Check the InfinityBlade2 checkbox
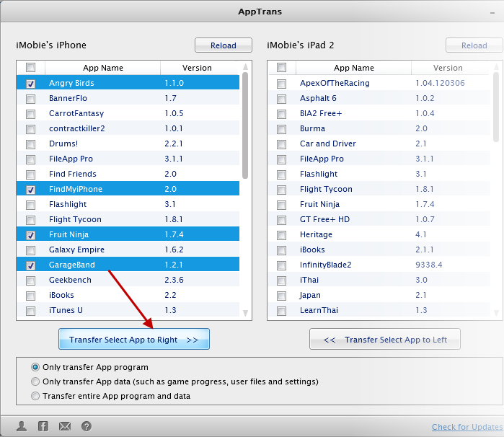504x437 pixels. coord(282,265)
